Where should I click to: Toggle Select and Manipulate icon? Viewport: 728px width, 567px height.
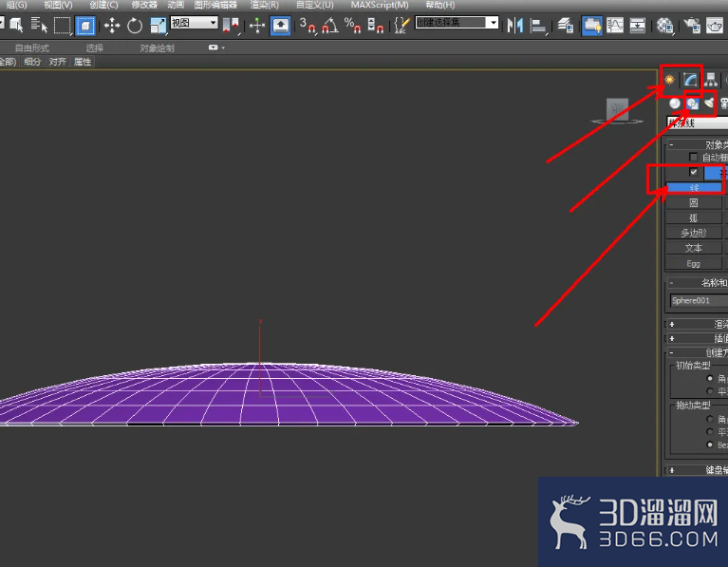pyautogui.click(x=257, y=25)
